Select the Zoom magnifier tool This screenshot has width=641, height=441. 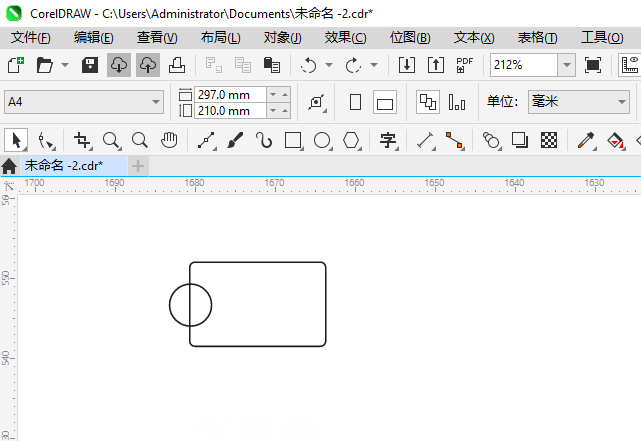112,141
